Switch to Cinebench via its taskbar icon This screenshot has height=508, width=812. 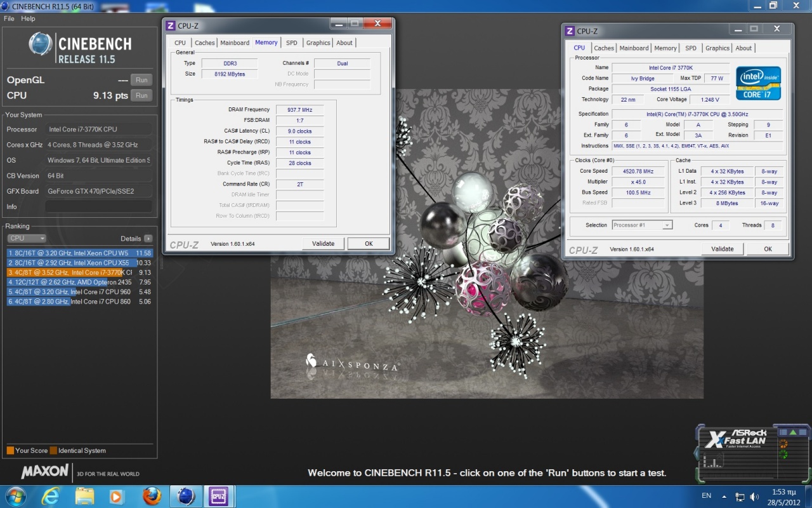185,496
